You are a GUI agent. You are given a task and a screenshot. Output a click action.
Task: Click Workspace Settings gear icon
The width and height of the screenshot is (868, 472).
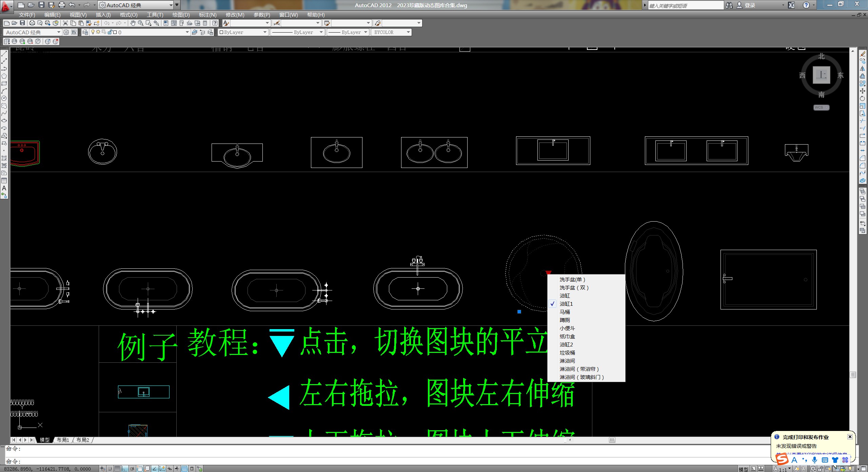click(66, 32)
